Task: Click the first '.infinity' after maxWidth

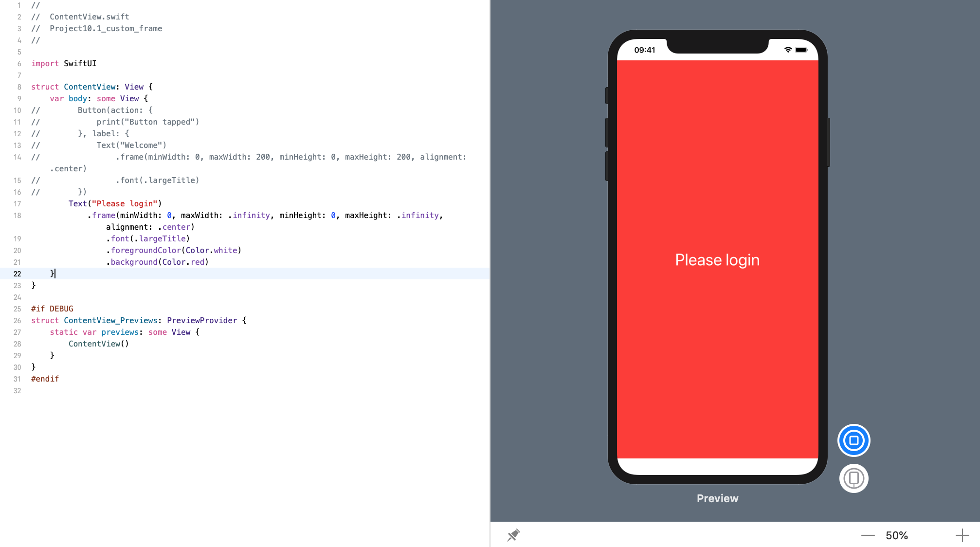Action: (x=249, y=216)
